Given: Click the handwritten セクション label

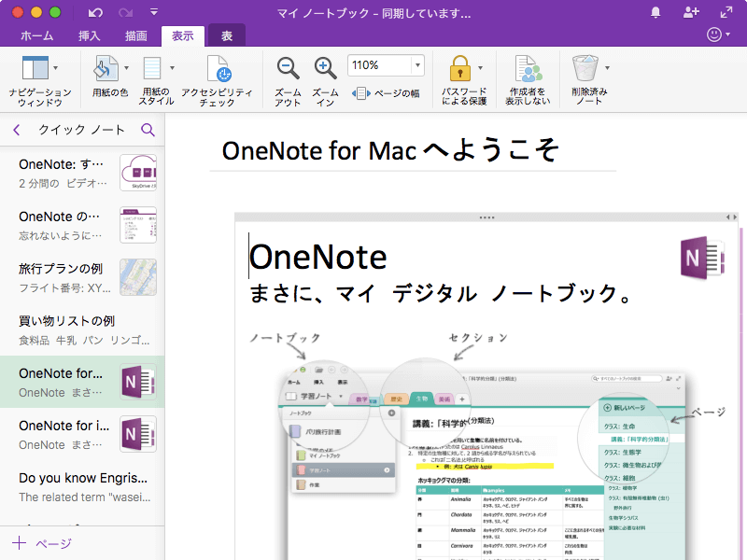Looking at the screenshot, I should (x=478, y=338).
